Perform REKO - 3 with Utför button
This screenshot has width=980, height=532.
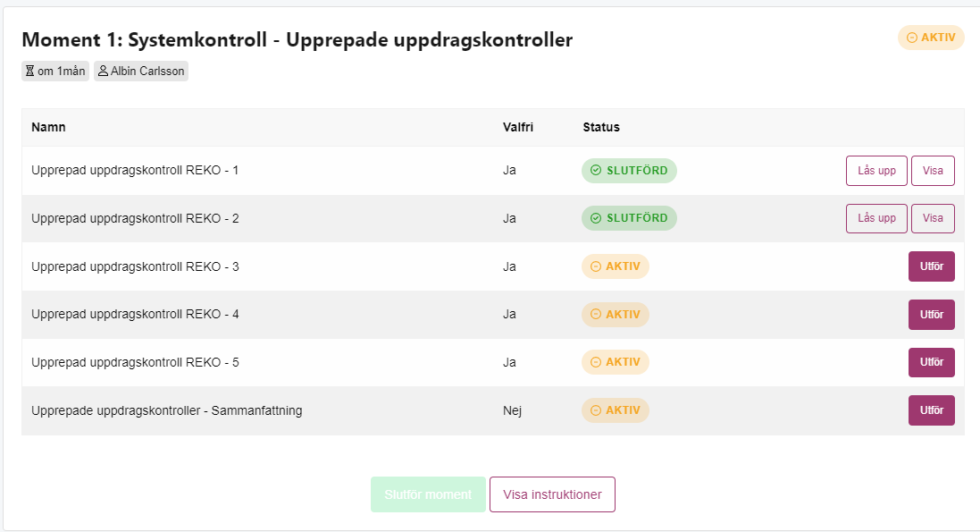pyautogui.click(x=931, y=266)
